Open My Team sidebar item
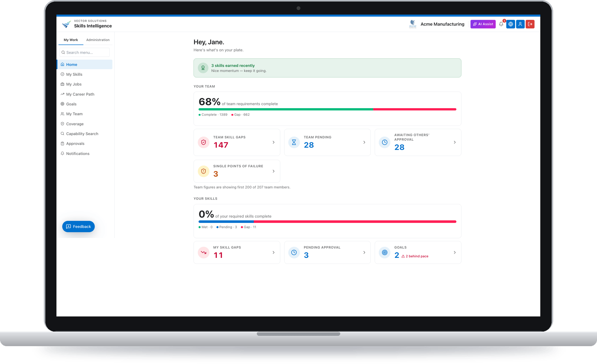 click(x=84, y=114)
